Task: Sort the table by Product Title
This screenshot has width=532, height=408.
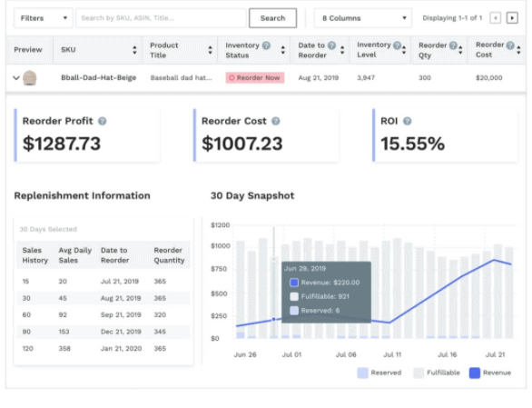Action: pos(210,50)
